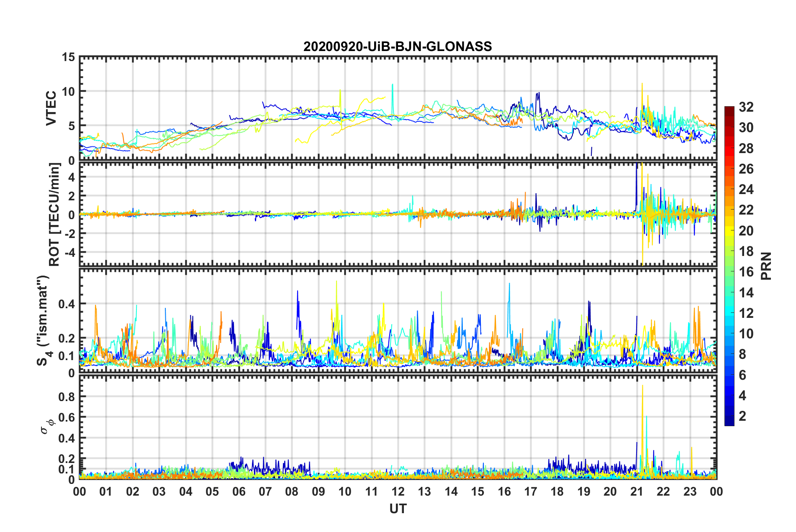Select the "22" tick on the PRN colorbar
Image resolution: width=796 pixels, height=532 pixels.
pyautogui.click(x=746, y=210)
